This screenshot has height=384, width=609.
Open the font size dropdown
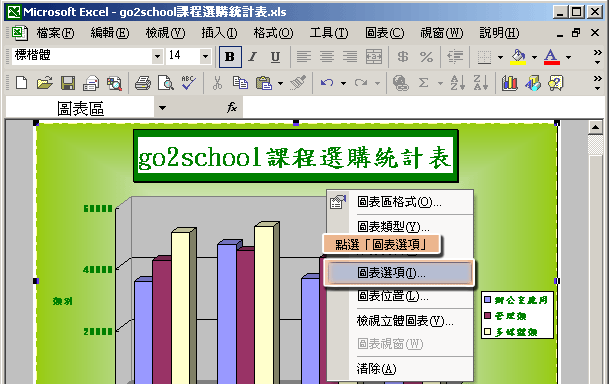click(205, 57)
